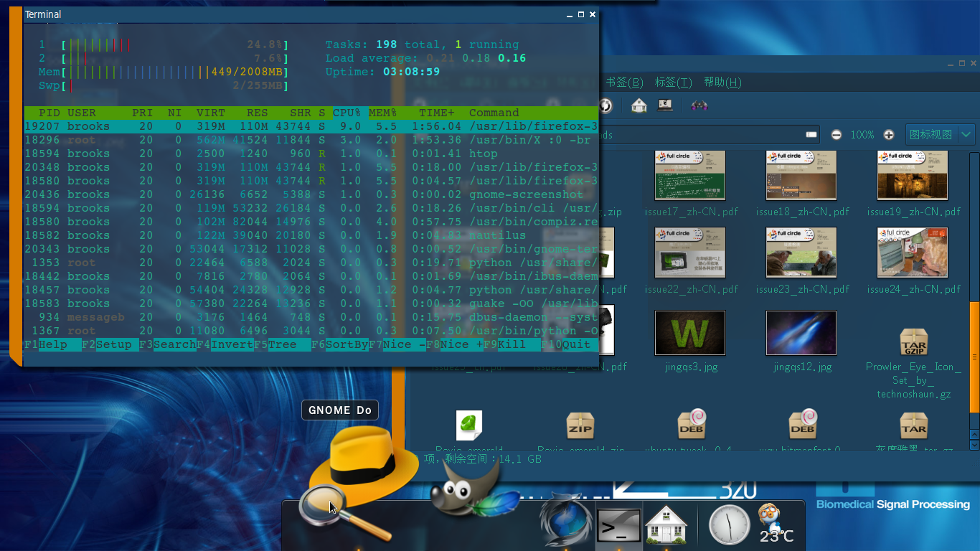
Task: Select the /usr/bin/ibus-daemon process row
Action: pos(311,276)
